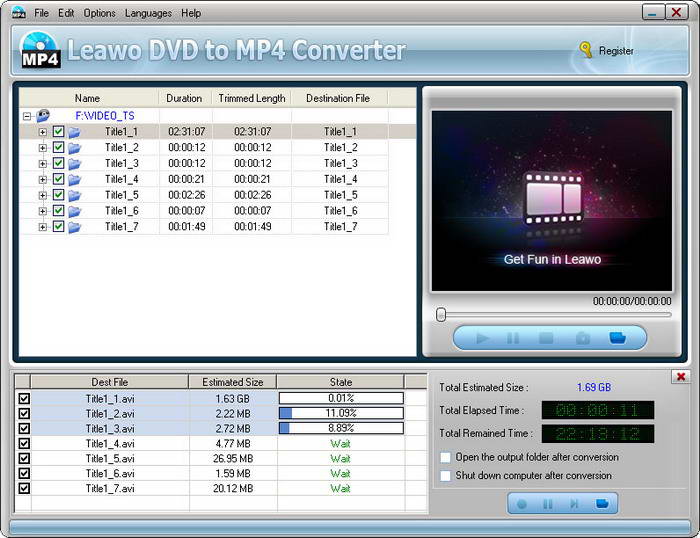Click the folder icon of Title1_3
700x538 pixels.
tap(74, 163)
